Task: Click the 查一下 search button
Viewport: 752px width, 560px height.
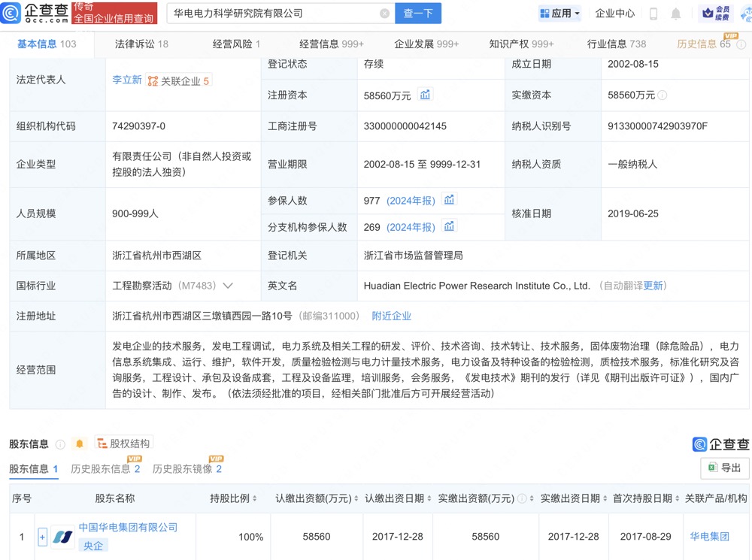Action: 418,14
